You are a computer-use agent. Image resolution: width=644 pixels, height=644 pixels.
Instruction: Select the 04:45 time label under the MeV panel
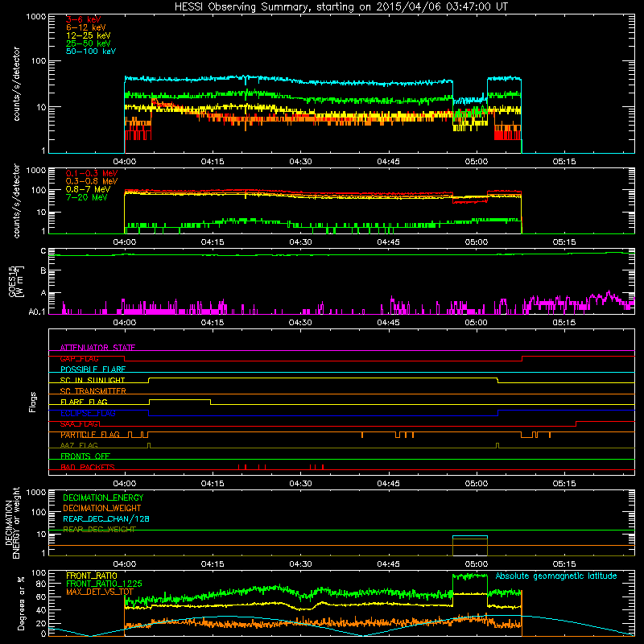click(x=388, y=242)
